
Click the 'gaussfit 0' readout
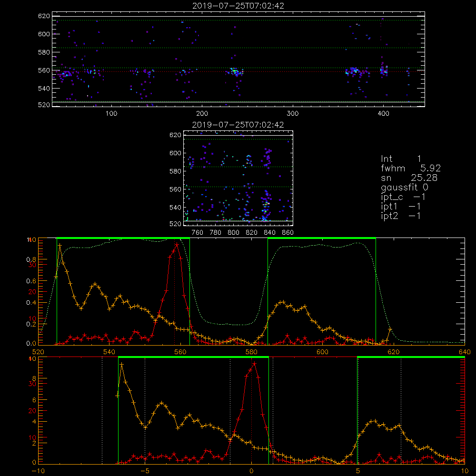[404, 187]
